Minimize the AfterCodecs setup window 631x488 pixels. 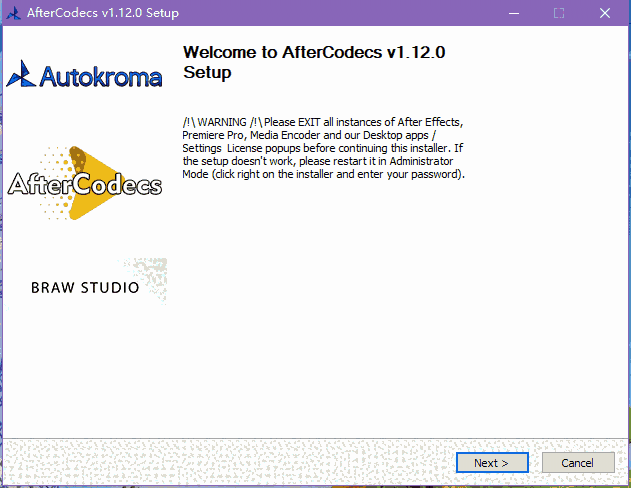point(514,13)
